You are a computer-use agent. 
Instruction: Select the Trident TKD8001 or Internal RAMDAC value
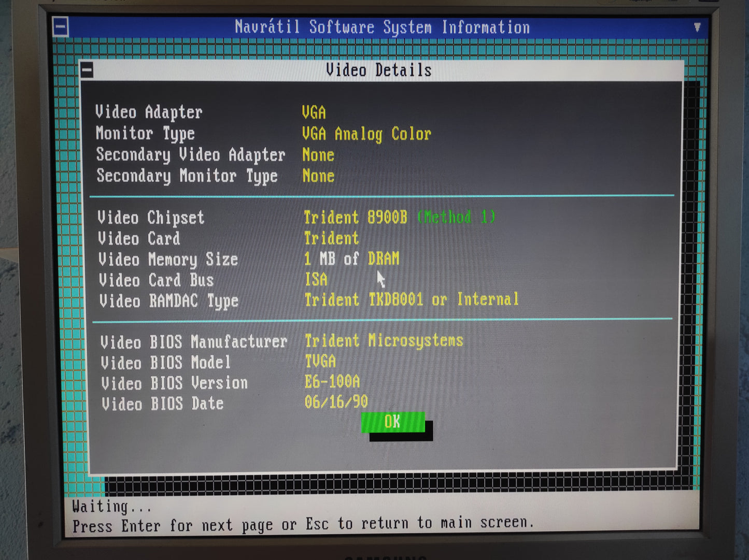[411, 299]
